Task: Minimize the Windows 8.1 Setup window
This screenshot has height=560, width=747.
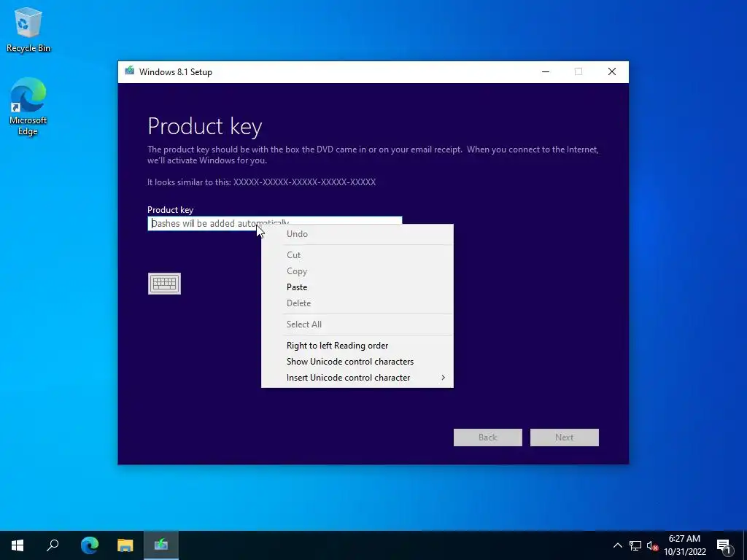Action: 546,72
